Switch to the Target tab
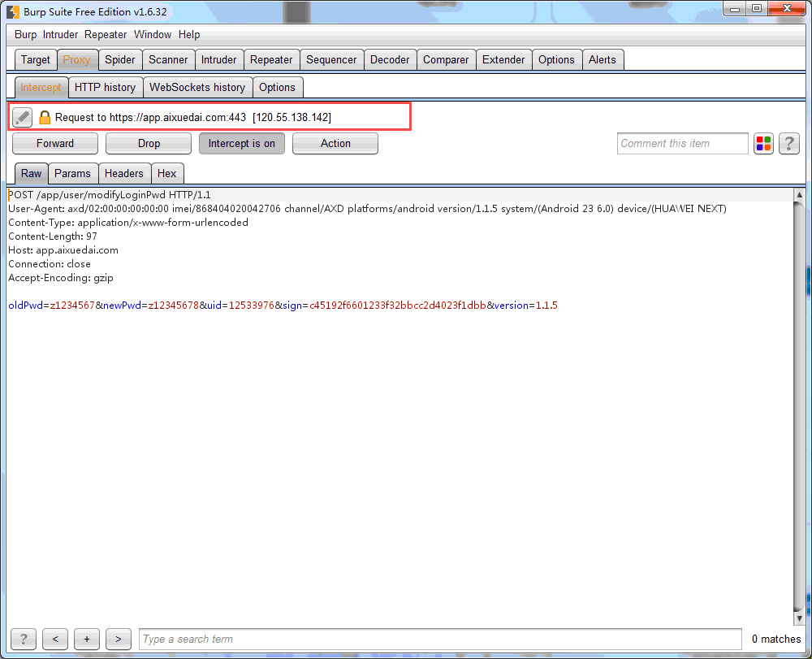The height and width of the screenshot is (659, 812). 36,59
